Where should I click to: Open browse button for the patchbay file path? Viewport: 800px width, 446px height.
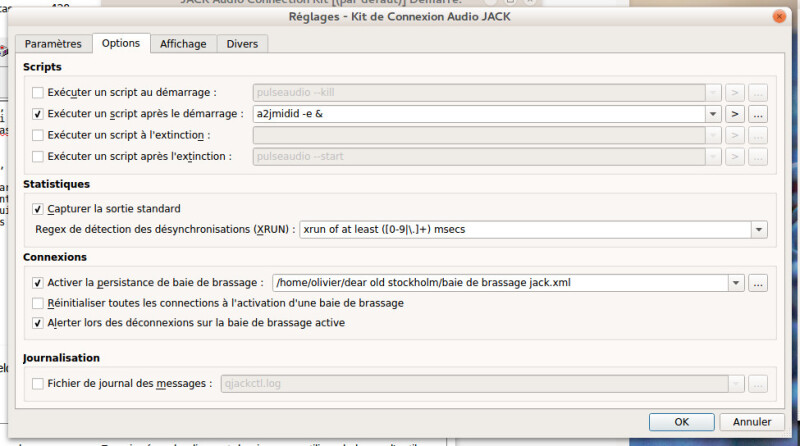758,282
